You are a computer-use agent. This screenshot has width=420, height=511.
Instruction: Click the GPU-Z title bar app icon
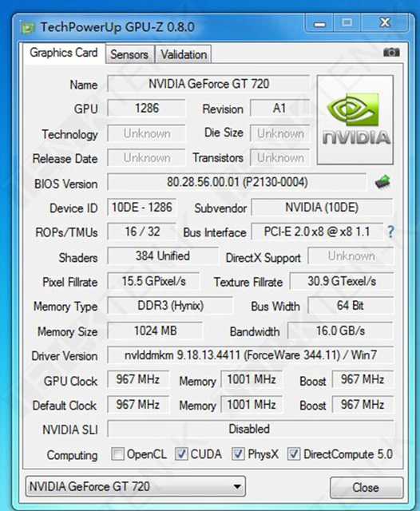[x=27, y=27]
